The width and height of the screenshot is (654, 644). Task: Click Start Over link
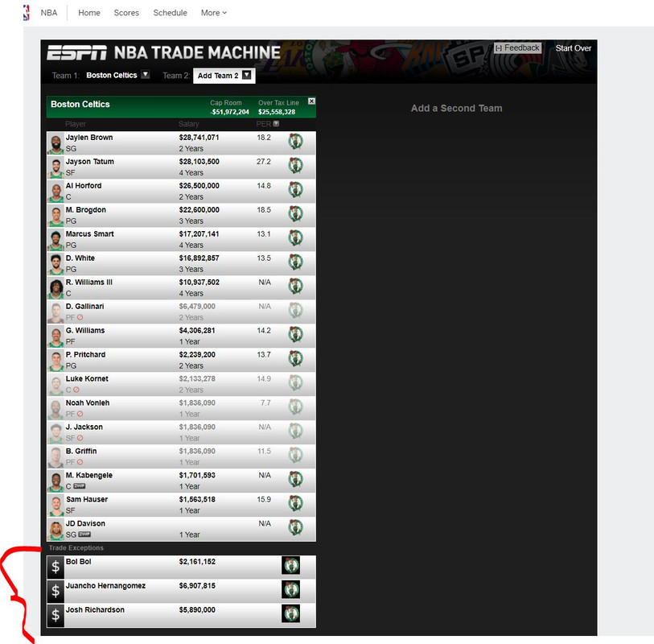[x=573, y=48]
